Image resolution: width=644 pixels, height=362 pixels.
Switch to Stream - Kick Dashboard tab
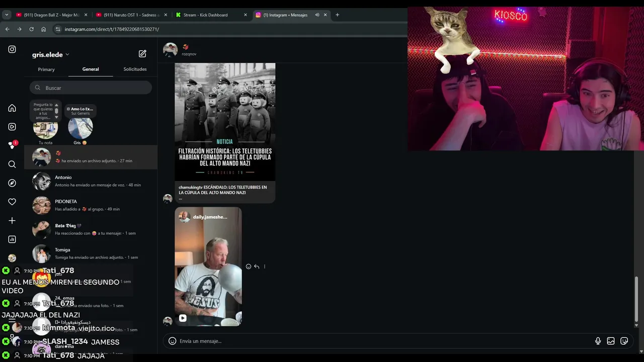(211, 15)
